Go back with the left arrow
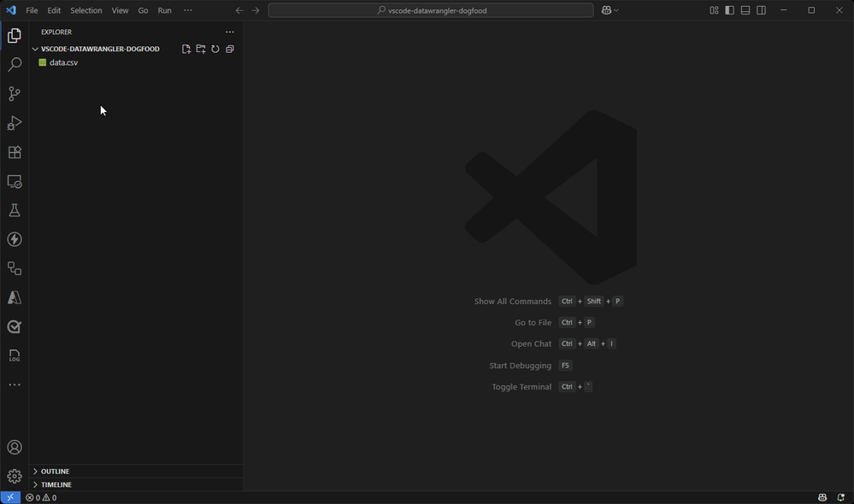This screenshot has height=504, width=854. click(x=239, y=10)
